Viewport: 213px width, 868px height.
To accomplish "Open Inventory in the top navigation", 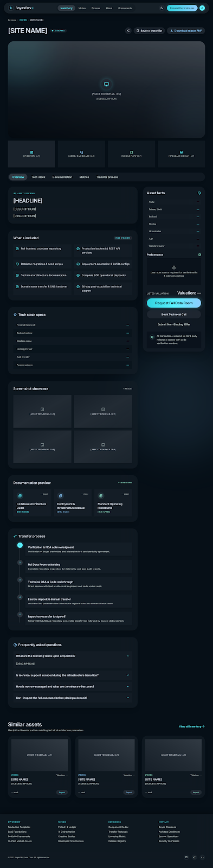I will [x=66, y=8].
